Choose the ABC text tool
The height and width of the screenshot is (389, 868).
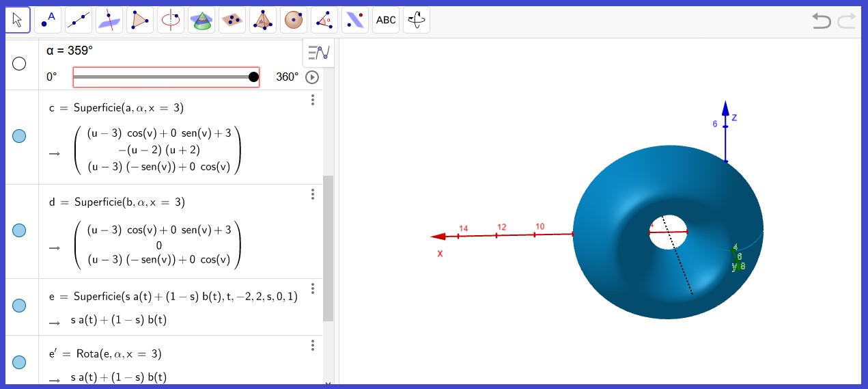pos(386,21)
